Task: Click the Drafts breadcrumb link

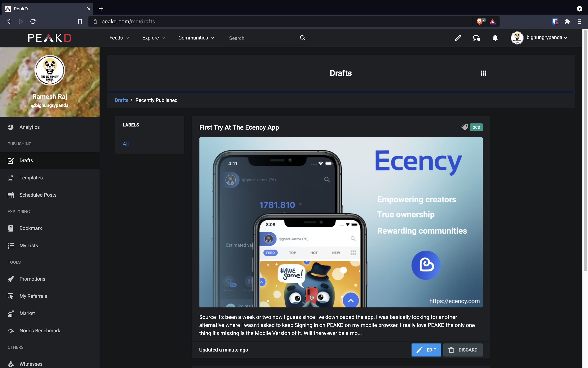Action: point(122,100)
